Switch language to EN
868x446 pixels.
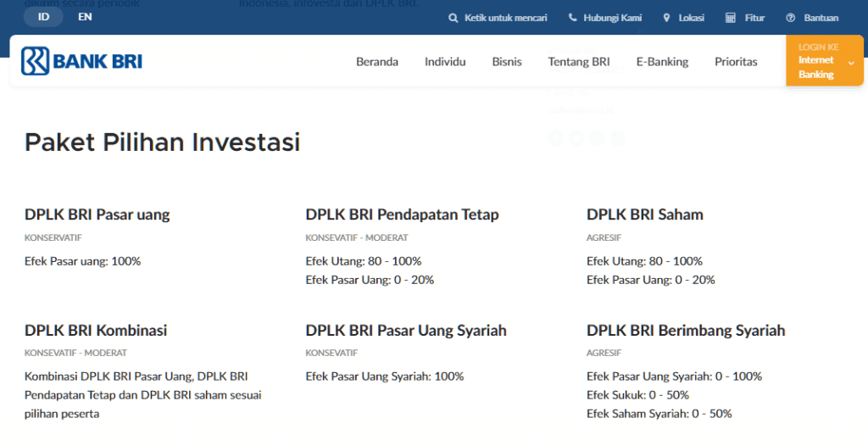(85, 17)
